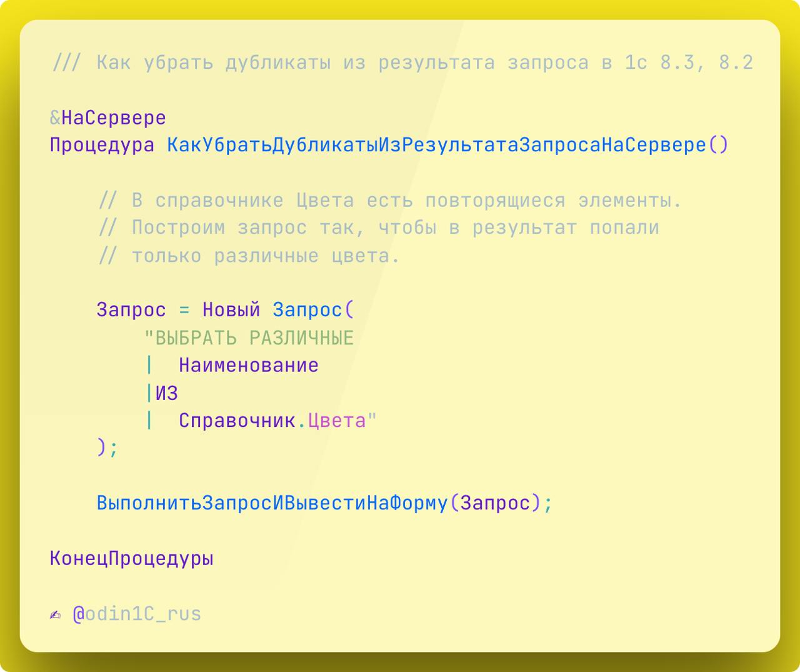Select the &НаСервере compiler directive
The width and height of the screenshot is (800, 672).
107,118
